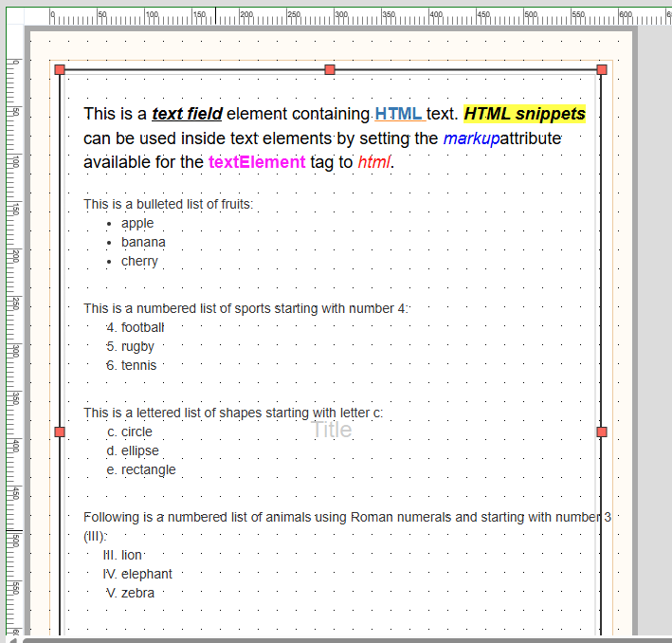The width and height of the screenshot is (672, 643).
Task: Click the magenta 'textElement' word
Action: [x=257, y=162]
